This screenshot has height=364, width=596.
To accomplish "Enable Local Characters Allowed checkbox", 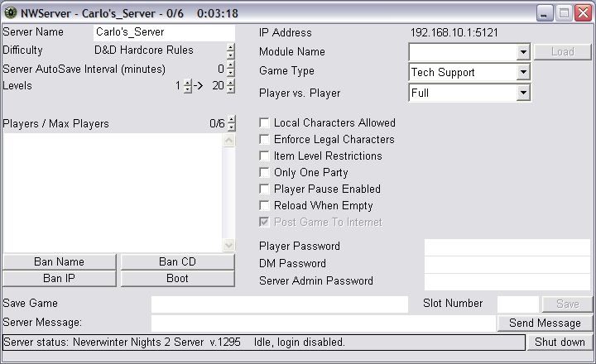I will click(265, 123).
